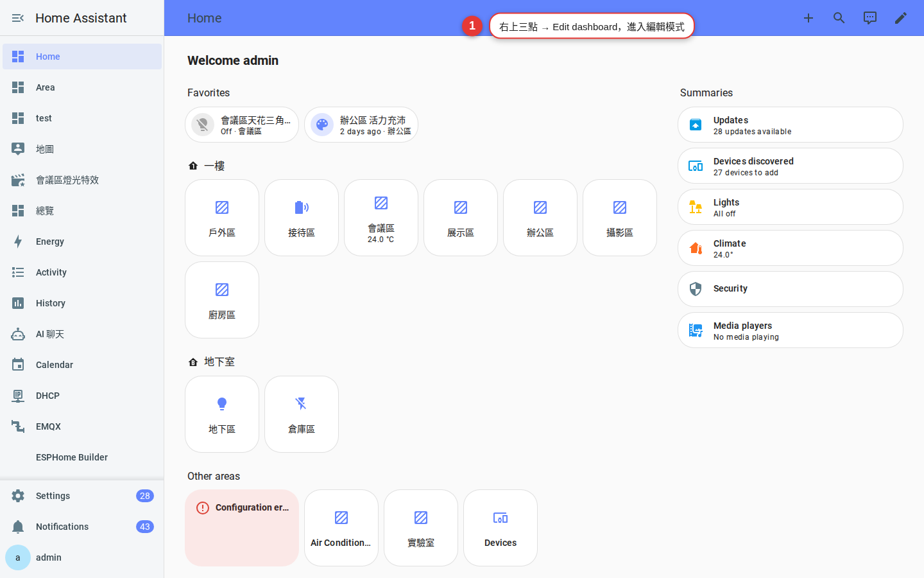924x578 pixels.
Task: Click the Energy lightning icon
Action: (x=18, y=241)
